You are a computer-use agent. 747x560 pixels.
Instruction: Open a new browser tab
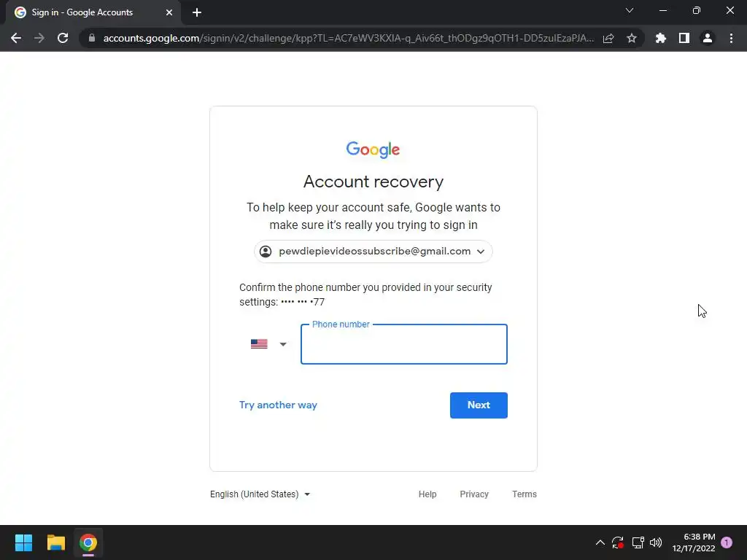pyautogui.click(x=197, y=12)
